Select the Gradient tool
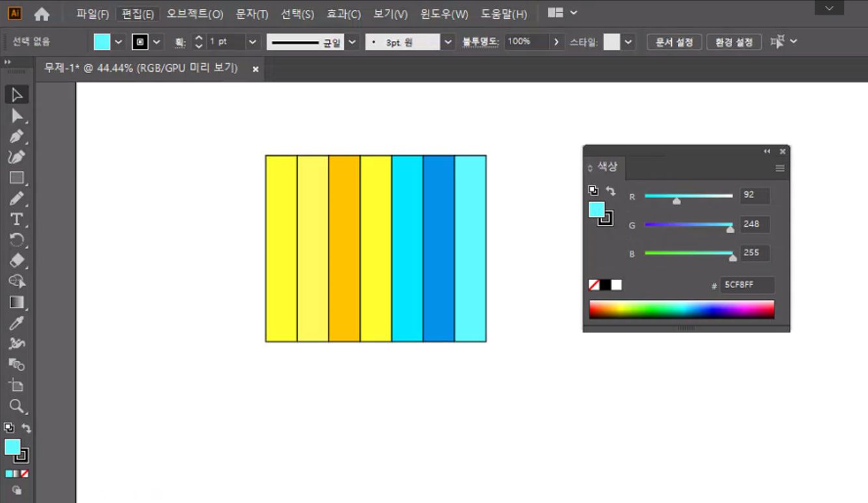The height and width of the screenshot is (503, 868). (x=16, y=302)
